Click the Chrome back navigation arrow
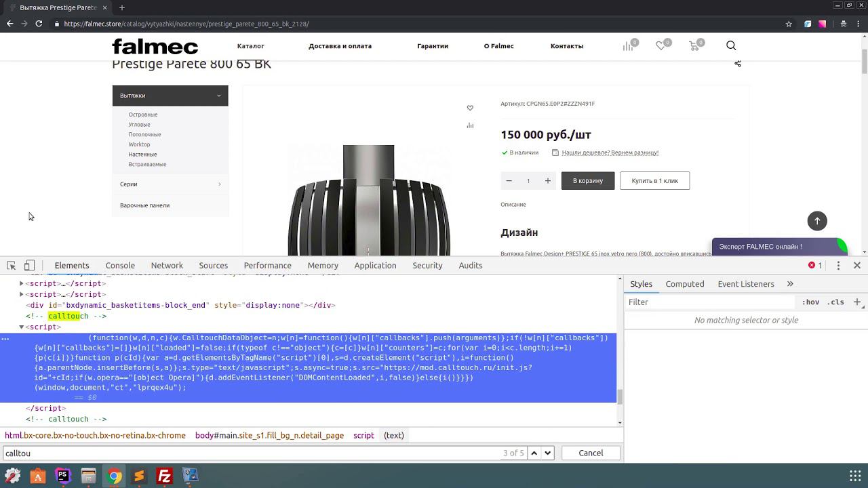Image resolution: width=868 pixels, height=488 pixels. (9, 24)
